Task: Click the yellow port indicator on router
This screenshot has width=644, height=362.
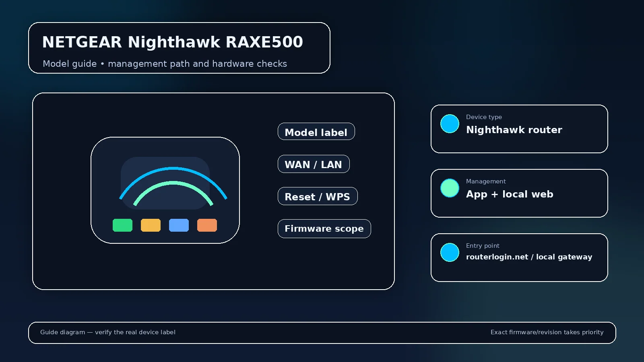Action: [151, 225]
